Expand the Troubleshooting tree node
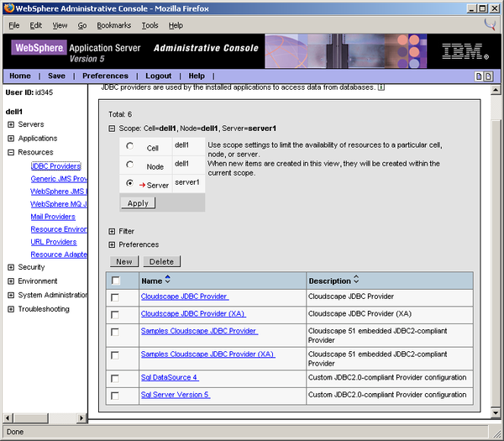Viewport: 504px width, 441px height. [x=11, y=309]
